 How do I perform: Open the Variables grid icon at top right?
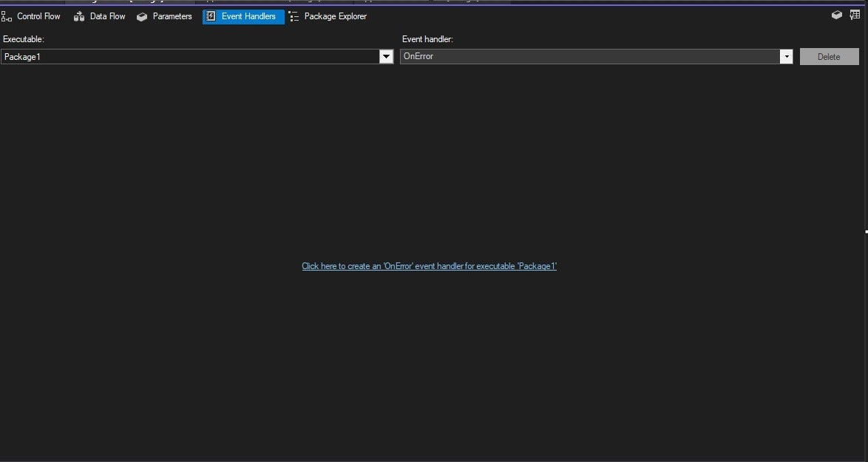[x=855, y=15]
